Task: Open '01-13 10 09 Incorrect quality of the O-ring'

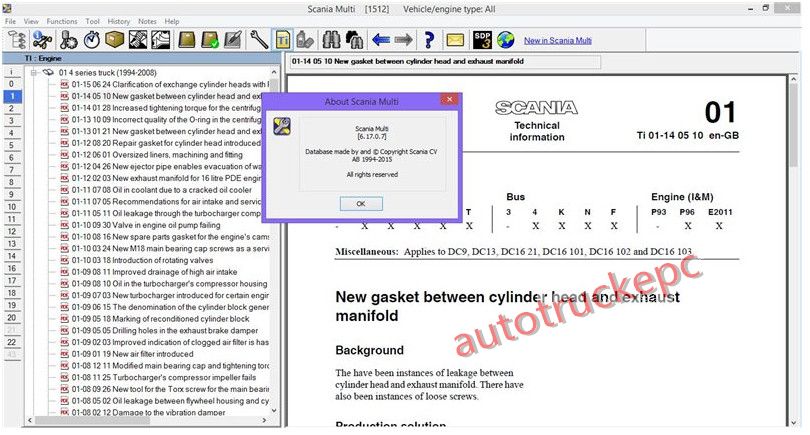Action: (166, 119)
